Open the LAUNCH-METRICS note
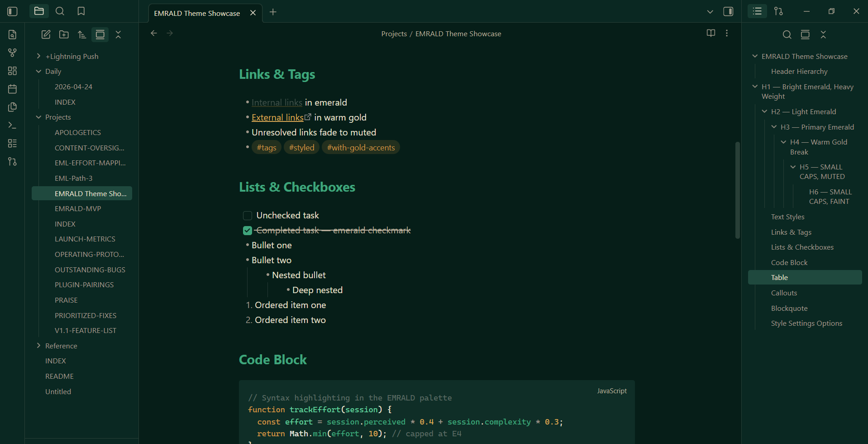This screenshot has height=444, width=868. click(86, 239)
